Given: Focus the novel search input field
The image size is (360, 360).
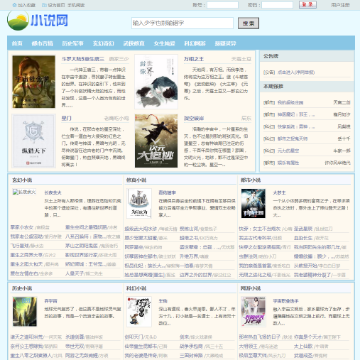Looking at the screenshot, I should click(x=183, y=23).
